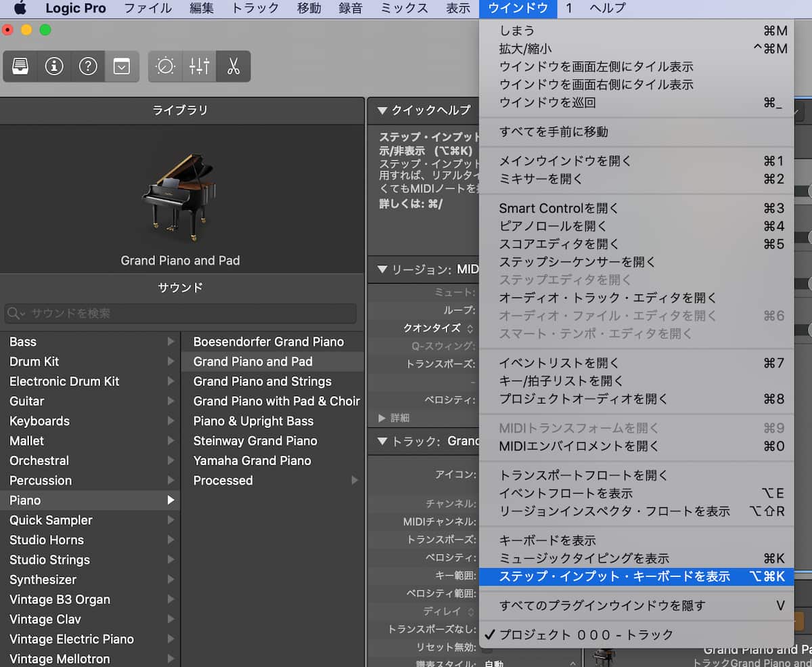This screenshot has width=812, height=667.
Task: Select Piano & Upright Bass patch
Action: tap(272, 421)
